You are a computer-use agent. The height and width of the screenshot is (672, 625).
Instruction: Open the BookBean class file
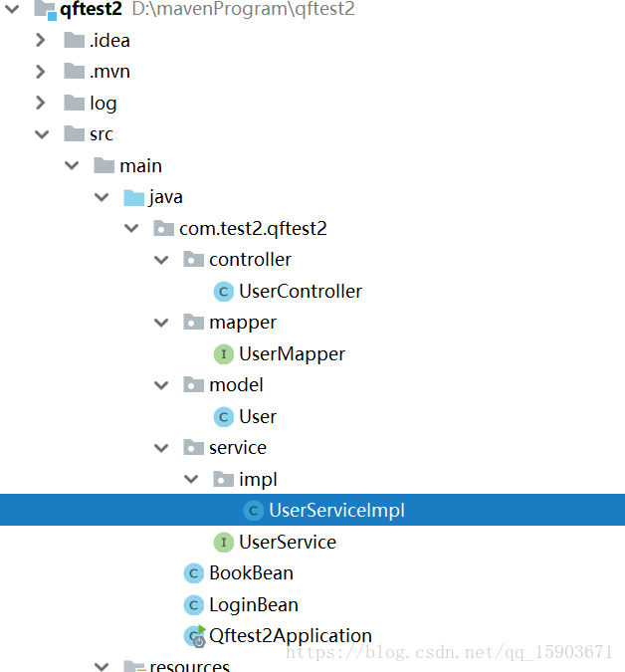(252, 573)
